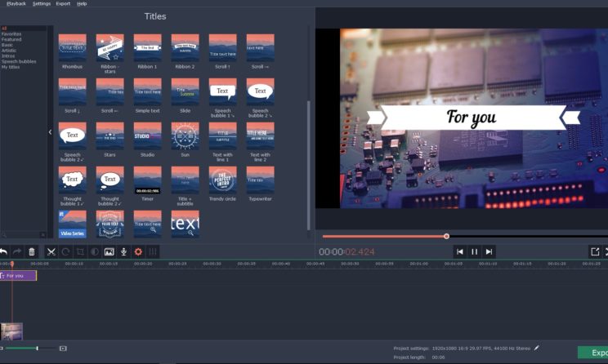Viewport: 608px width, 364px height.
Task: Detach the preview window with the pop-out icon
Action: point(595,252)
